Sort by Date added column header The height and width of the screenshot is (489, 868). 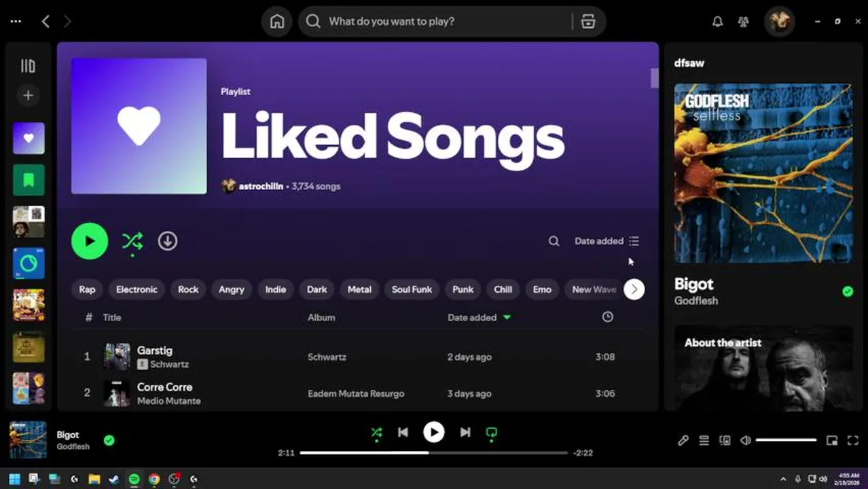479,317
